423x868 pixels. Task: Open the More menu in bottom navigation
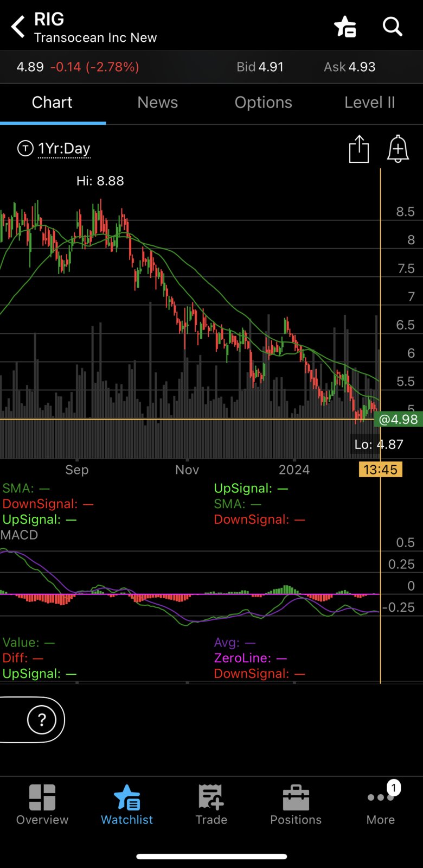click(x=381, y=805)
